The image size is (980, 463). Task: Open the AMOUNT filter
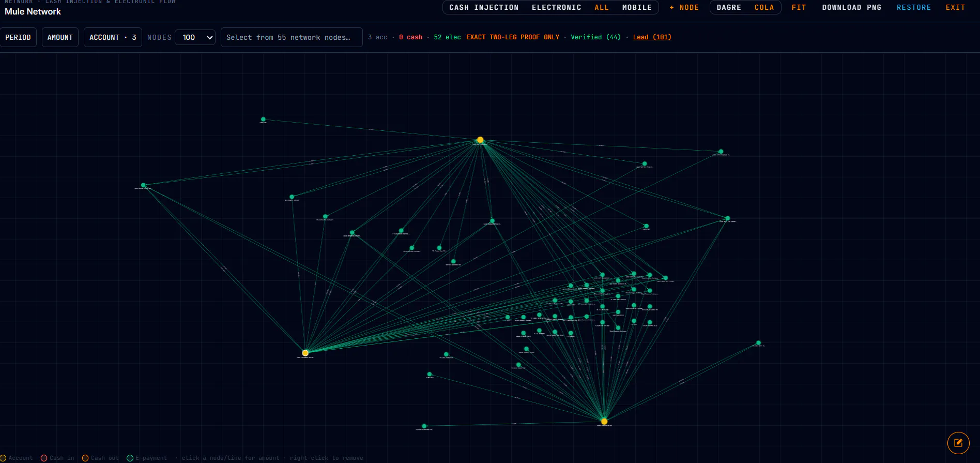(60, 37)
